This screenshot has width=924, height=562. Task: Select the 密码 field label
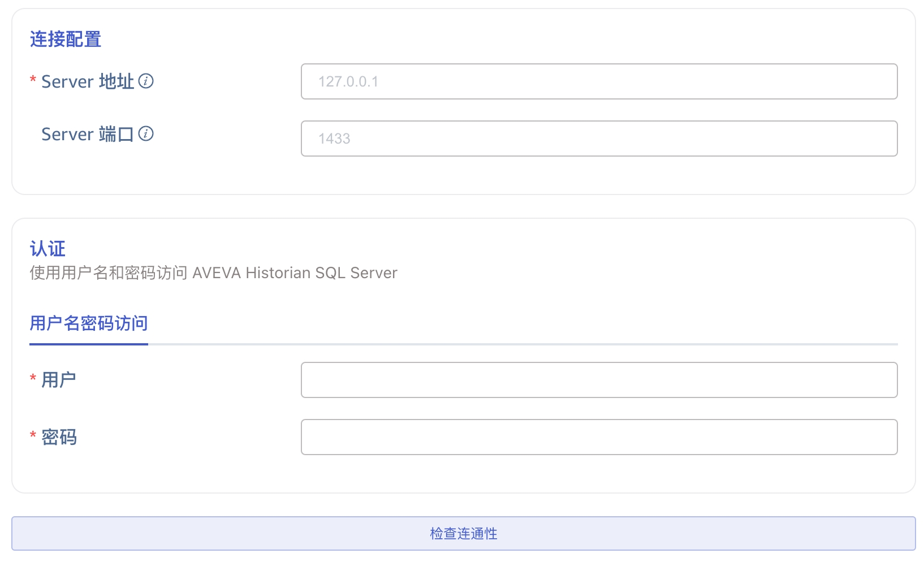(59, 437)
